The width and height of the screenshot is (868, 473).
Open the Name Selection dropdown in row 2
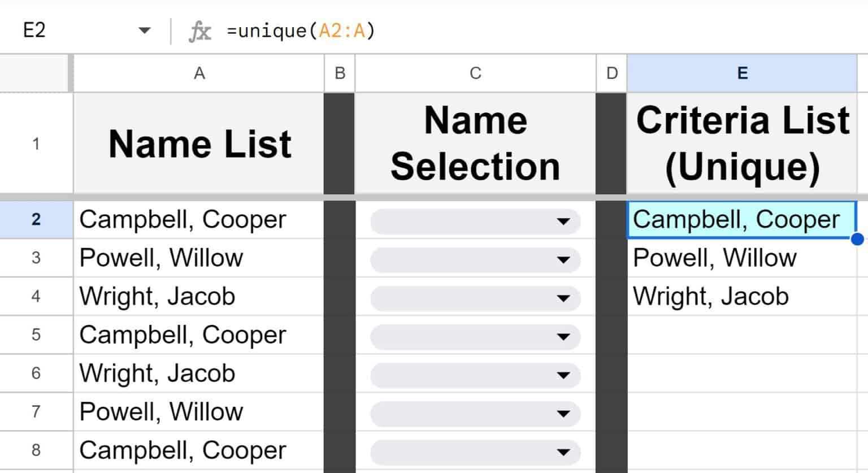click(562, 221)
